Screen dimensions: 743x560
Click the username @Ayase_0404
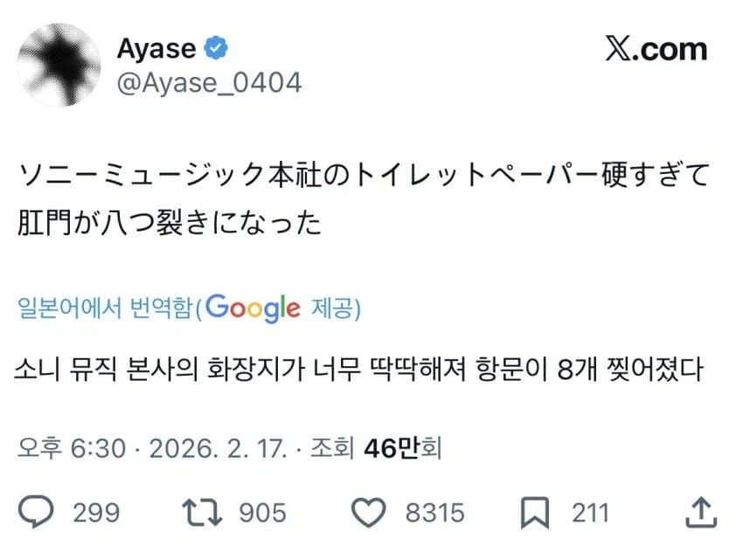coord(211,82)
